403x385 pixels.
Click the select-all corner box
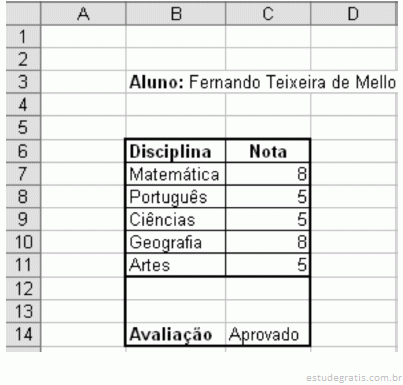[23, 14]
